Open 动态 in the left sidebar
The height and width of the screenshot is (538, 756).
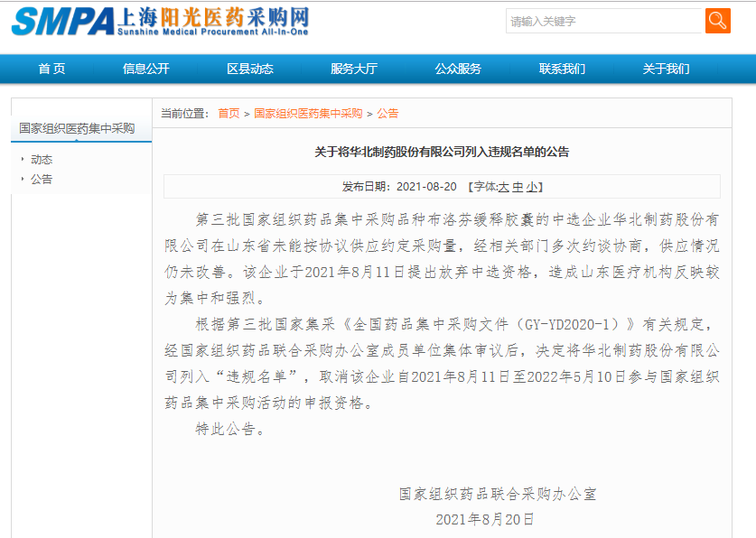(42, 160)
